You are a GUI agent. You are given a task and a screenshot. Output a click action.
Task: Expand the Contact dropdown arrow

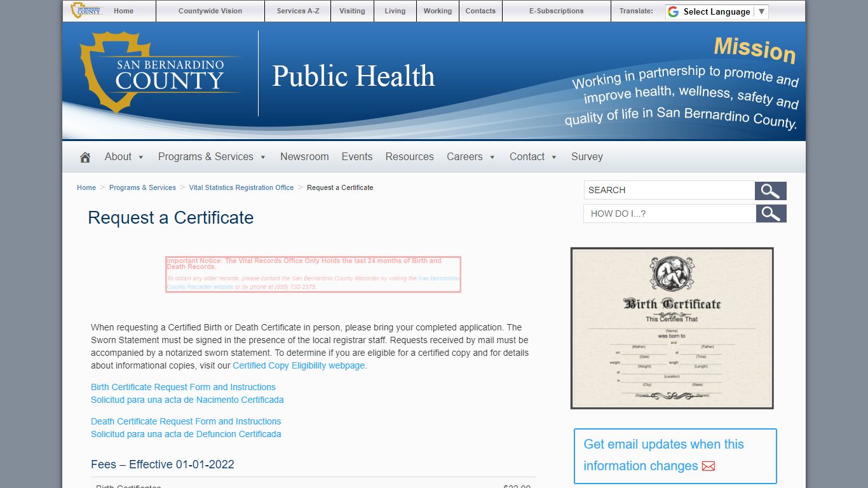pos(554,158)
